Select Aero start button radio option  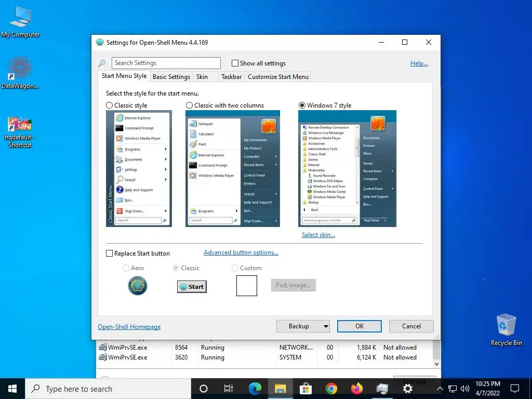click(126, 268)
